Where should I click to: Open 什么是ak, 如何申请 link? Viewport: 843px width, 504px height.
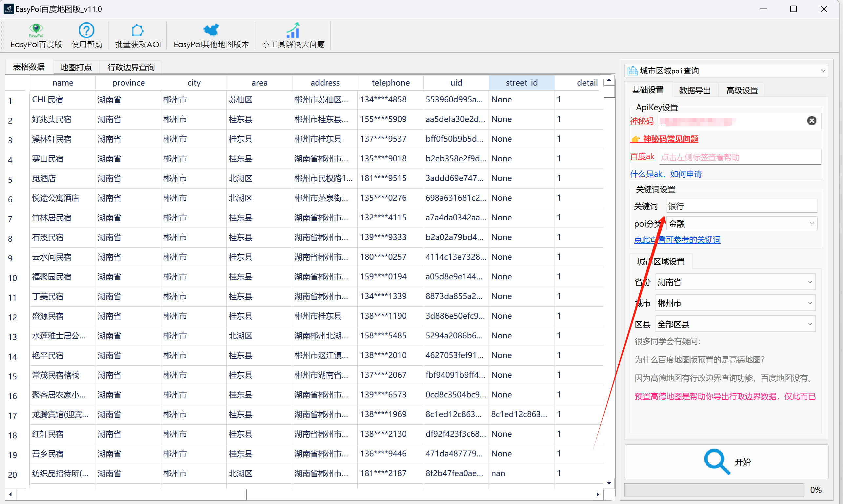pyautogui.click(x=666, y=174)
